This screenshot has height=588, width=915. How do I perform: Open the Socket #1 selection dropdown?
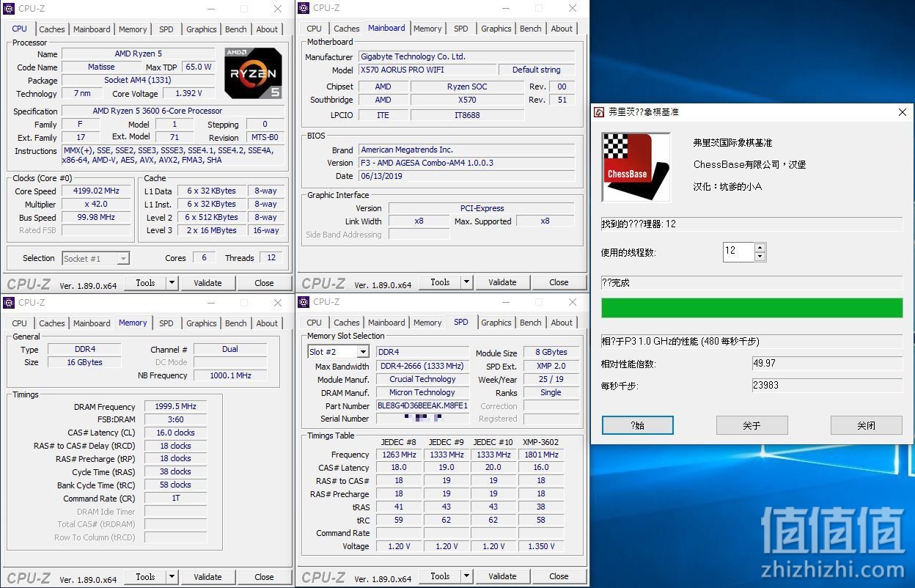pyautogui.click(x=96, y=258)
